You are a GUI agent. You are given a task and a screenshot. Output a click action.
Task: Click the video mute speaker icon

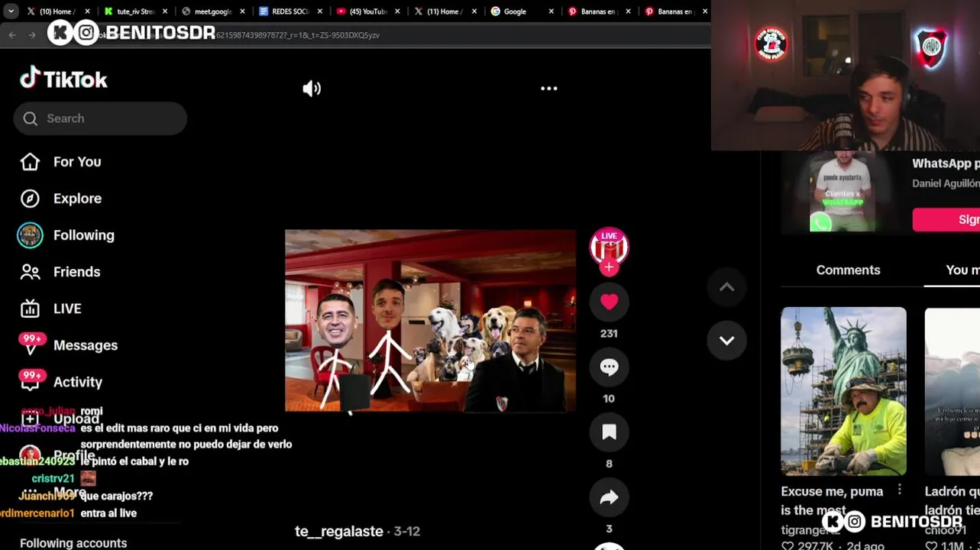[x=312, y=89]
